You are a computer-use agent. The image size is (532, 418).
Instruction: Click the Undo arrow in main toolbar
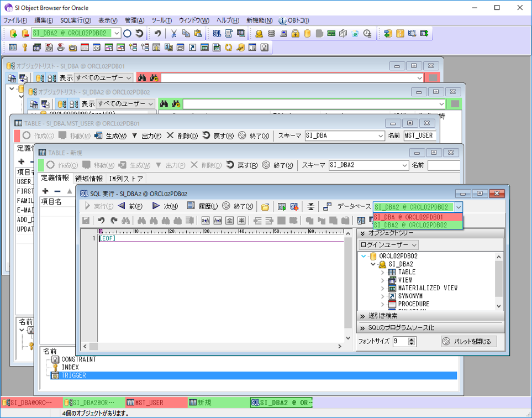(157, 34)
